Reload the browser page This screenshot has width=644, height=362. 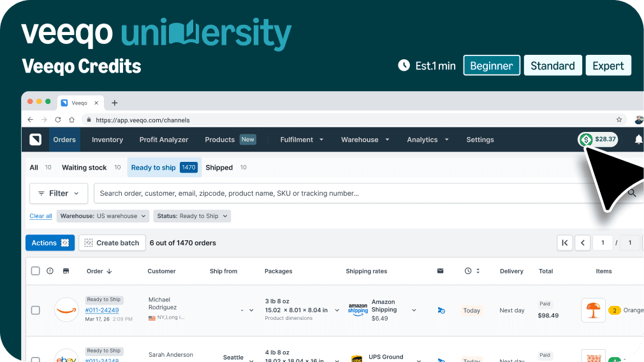tap(58, 120)
